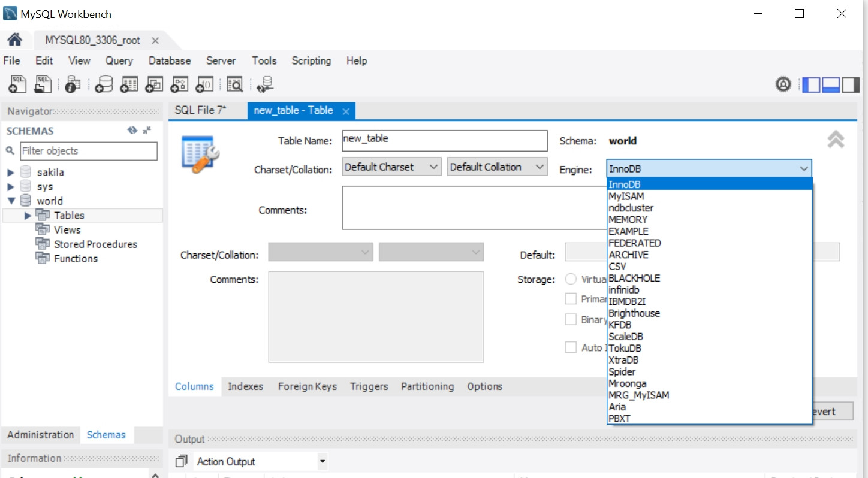
Task: Click the Table Name input field
Action: tap(445, 141)
